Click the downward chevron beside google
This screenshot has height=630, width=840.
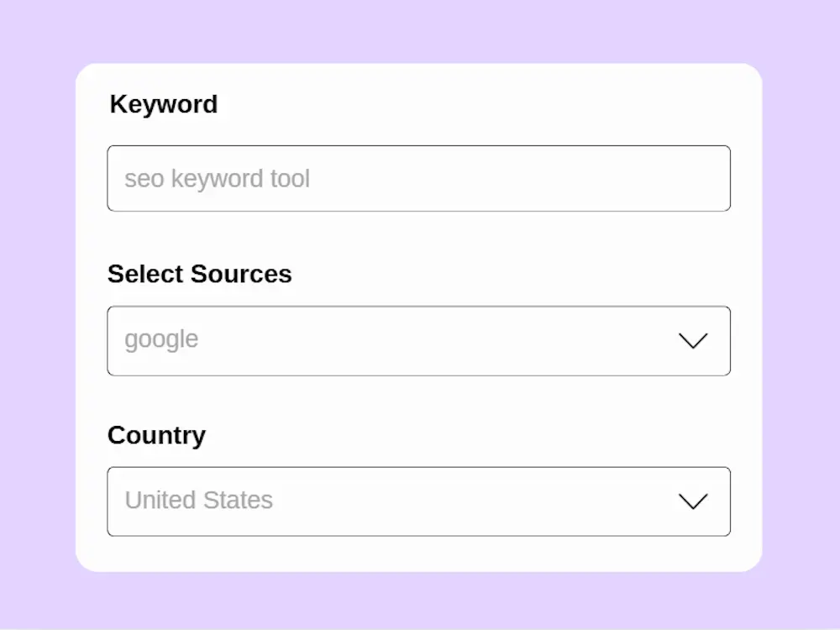click(693, 341)
